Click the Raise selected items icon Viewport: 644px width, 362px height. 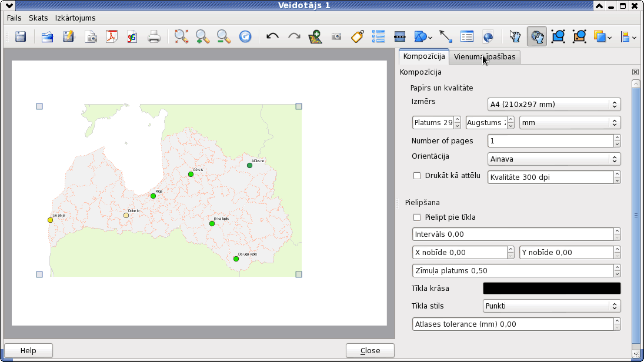[x=600, y=37]
